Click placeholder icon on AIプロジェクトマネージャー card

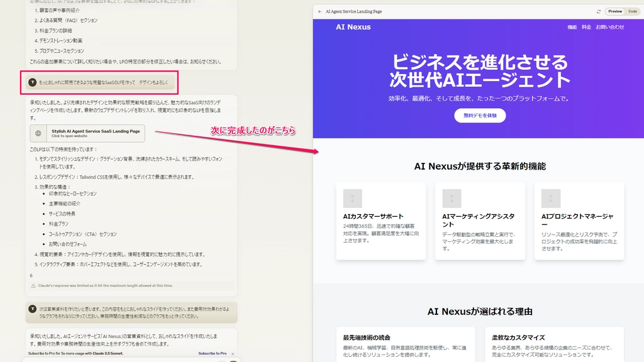pos(551,198)
